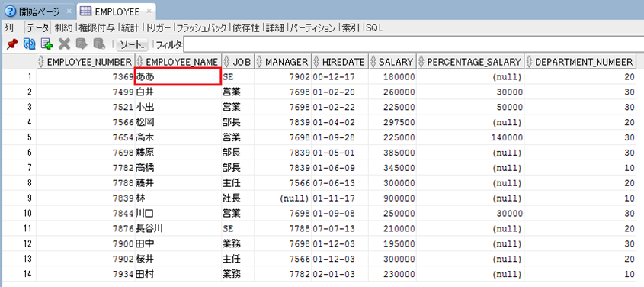644x287 pixels.
Task: Open the トリガー sub-tab
Action: tap(158, 28)
